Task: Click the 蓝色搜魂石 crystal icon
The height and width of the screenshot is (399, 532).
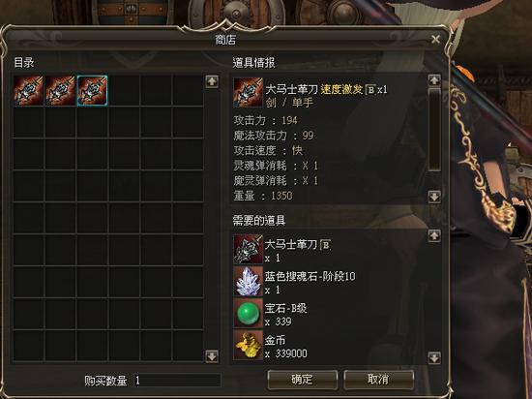Action: click(x=248, y=281)
